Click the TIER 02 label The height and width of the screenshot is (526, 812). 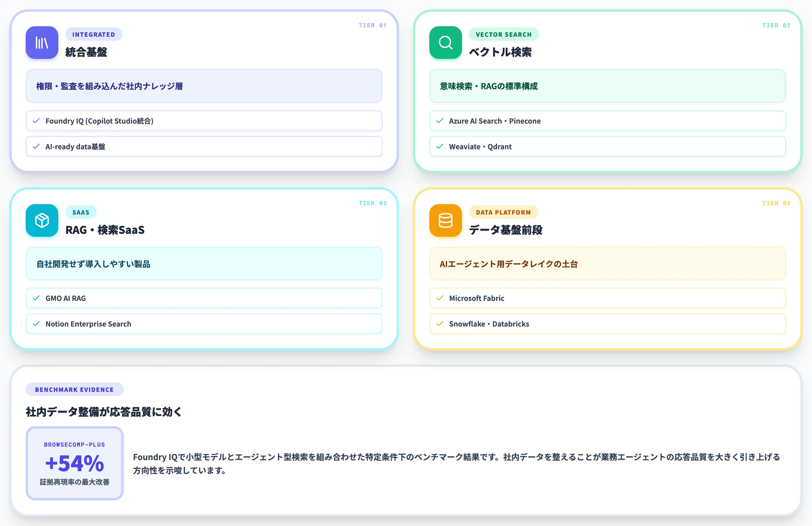776,25
